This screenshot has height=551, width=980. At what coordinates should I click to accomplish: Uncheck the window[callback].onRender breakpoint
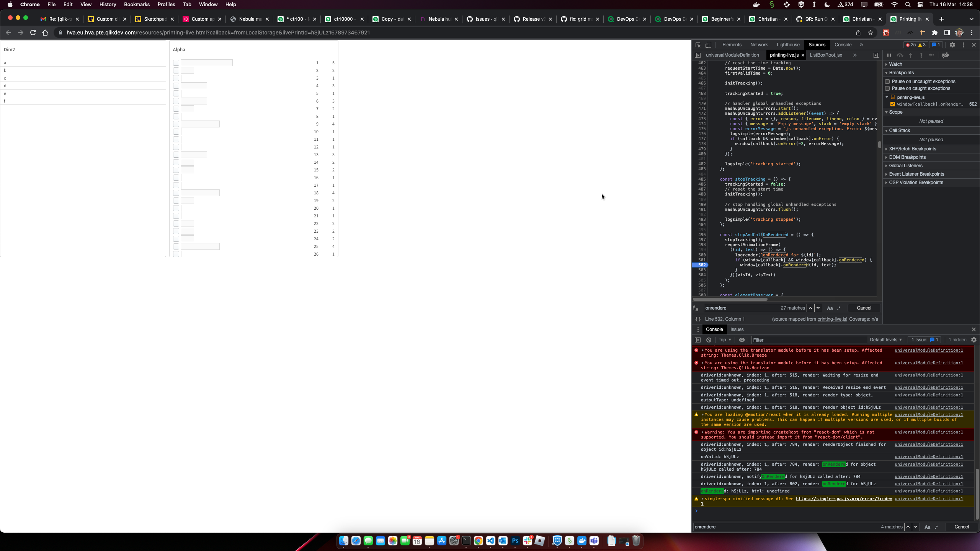(x=892, y=104)
